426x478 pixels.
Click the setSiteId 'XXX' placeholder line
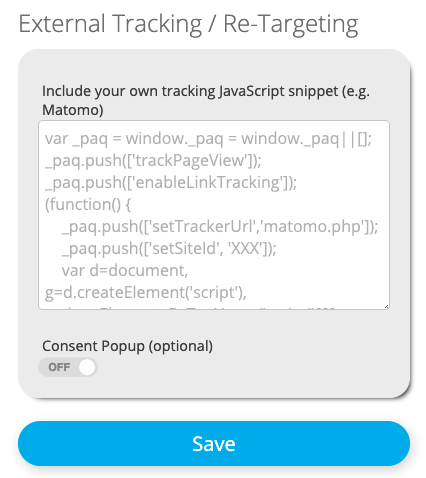pyautogui.click(x=169, y=248)
